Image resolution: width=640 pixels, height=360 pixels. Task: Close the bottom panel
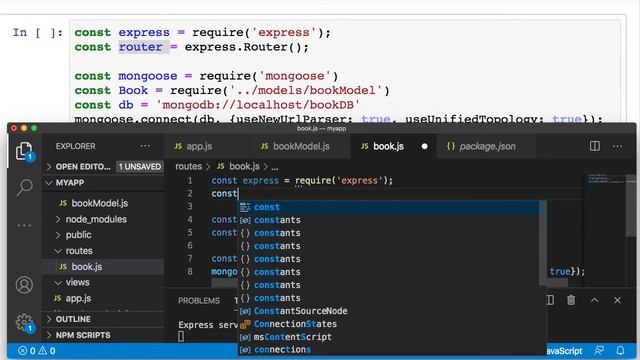[x=617, y=300]
